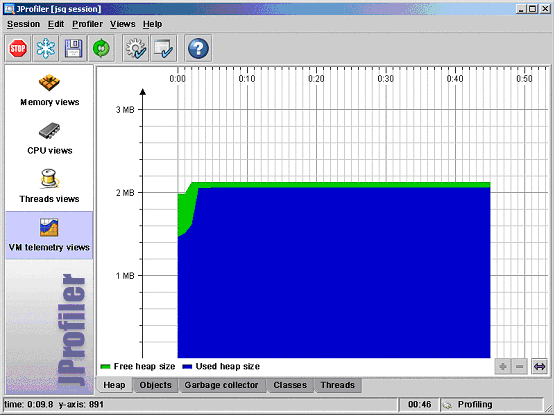The image size is (554, 415).
Task: Open session settings with the gear checkmark icon
Action: point(136,48)
